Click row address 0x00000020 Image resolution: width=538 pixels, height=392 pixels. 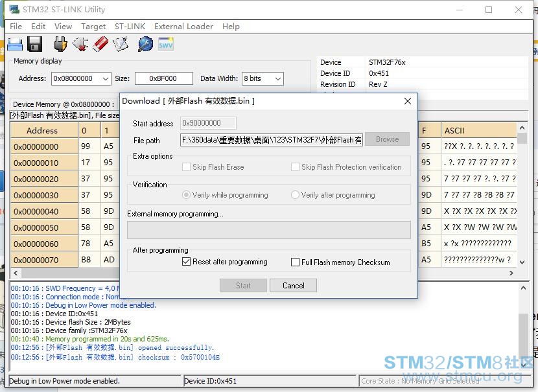[44, 179]
